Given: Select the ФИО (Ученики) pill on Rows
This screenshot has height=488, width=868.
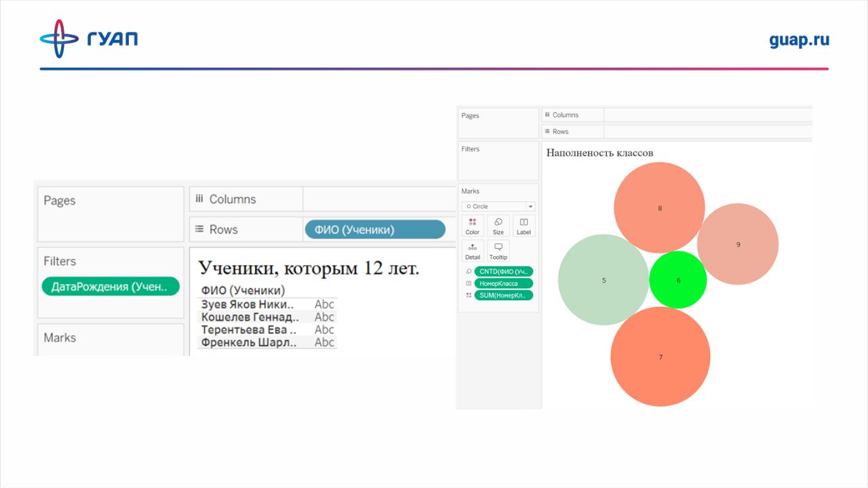Looking at the screenshot, I should (x=375, y=230).
